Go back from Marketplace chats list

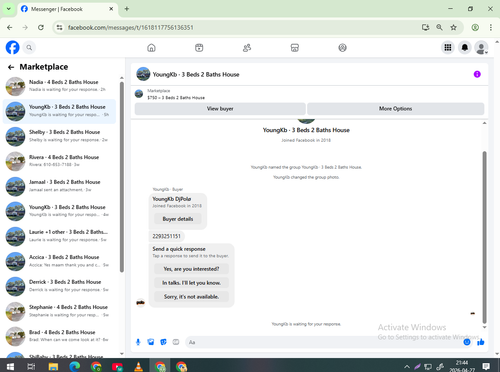point(11,67)
